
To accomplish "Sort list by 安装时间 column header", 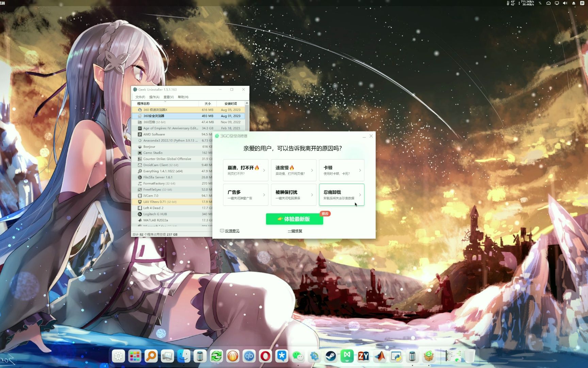I will coord(230,104).
